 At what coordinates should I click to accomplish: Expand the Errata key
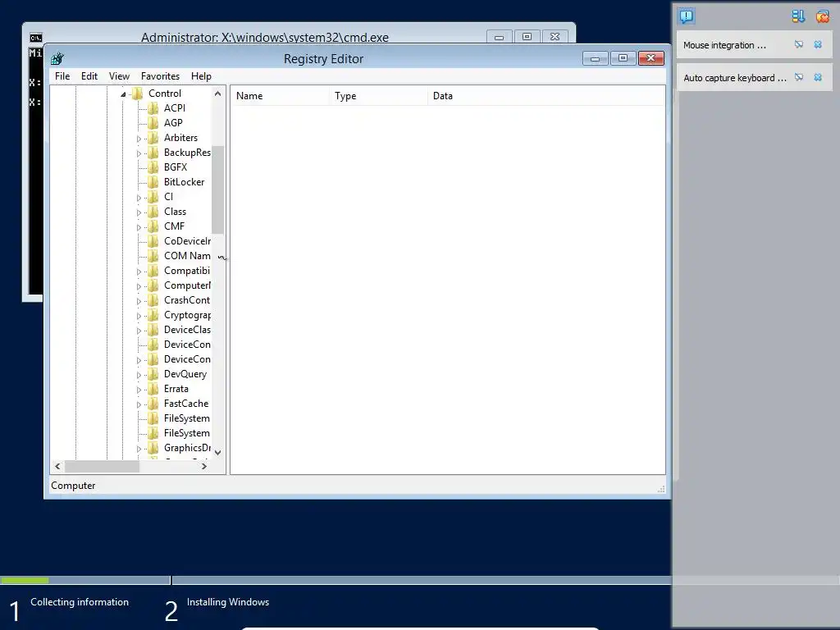point(139,390)
